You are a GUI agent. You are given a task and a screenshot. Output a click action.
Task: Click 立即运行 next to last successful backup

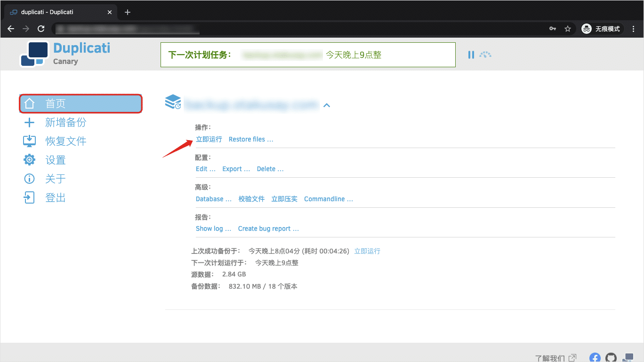[x=367, y=251]
